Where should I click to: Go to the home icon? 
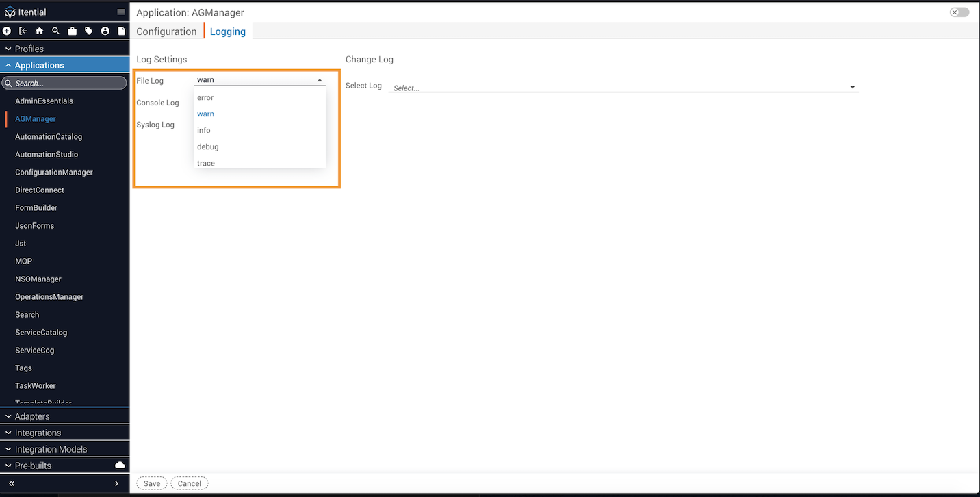[x=40, y=31]
